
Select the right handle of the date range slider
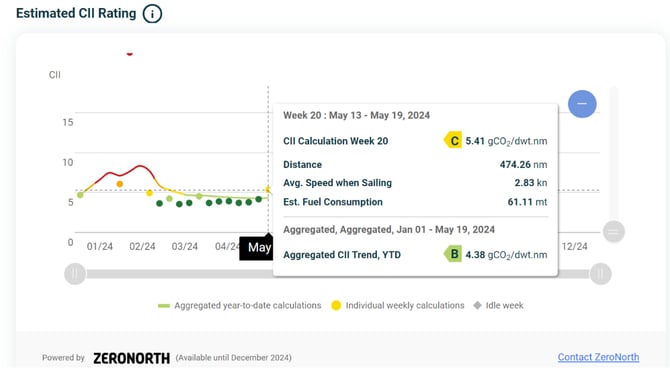pyautogui.click(x=600, y=274)
